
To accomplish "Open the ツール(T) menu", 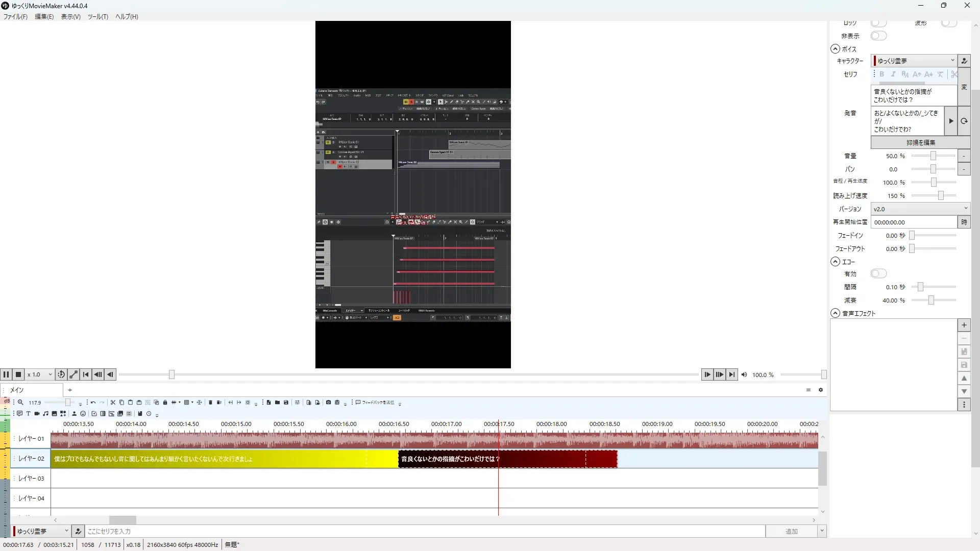I will pos(97,17).
